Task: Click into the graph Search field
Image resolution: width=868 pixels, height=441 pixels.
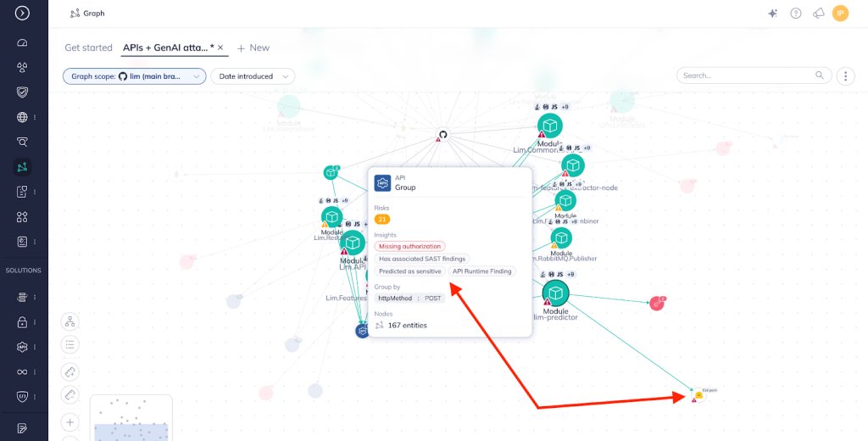Action: pyautogui.click(x=746, y=75)
